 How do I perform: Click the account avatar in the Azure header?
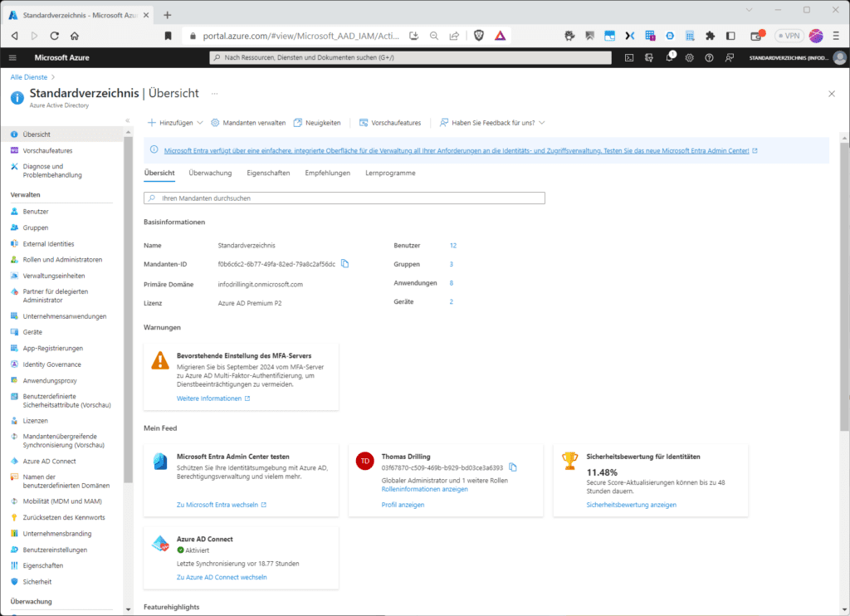[840, 57]
